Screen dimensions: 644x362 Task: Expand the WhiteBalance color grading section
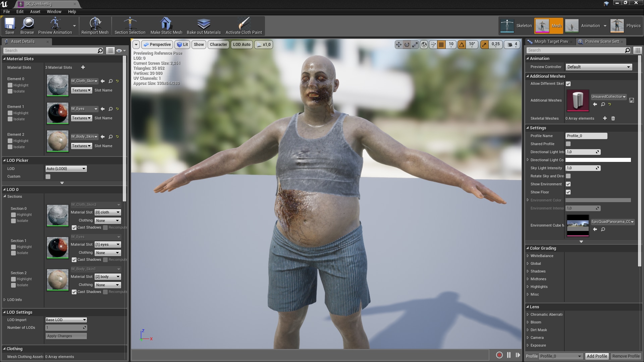pyautogui.click(x=528, y=256)
